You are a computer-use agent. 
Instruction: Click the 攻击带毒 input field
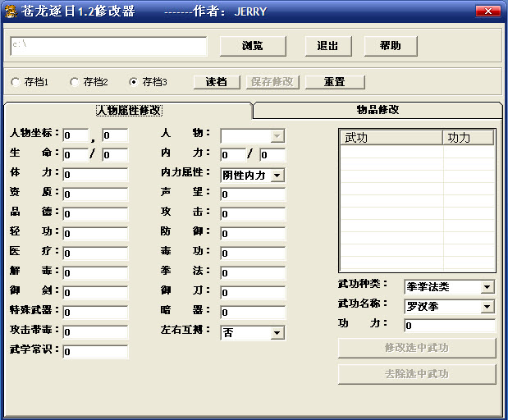pos(95,332)
